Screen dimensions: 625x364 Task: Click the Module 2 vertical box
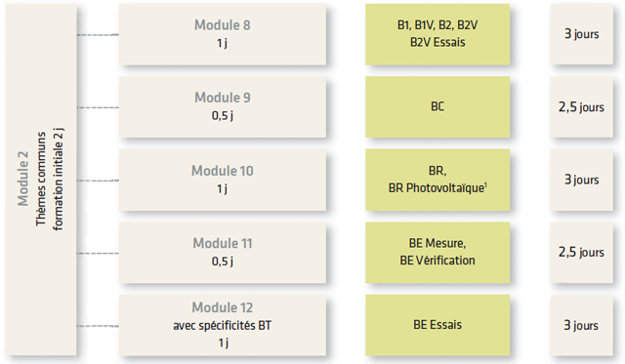pos(41,180)
